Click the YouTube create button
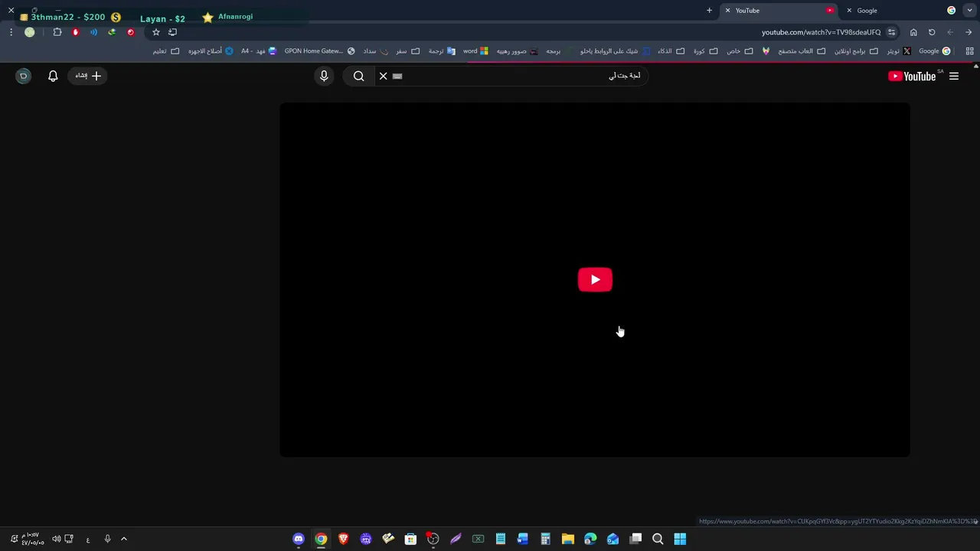This screenshot has height=551, width=980. [x=87, y=76]
